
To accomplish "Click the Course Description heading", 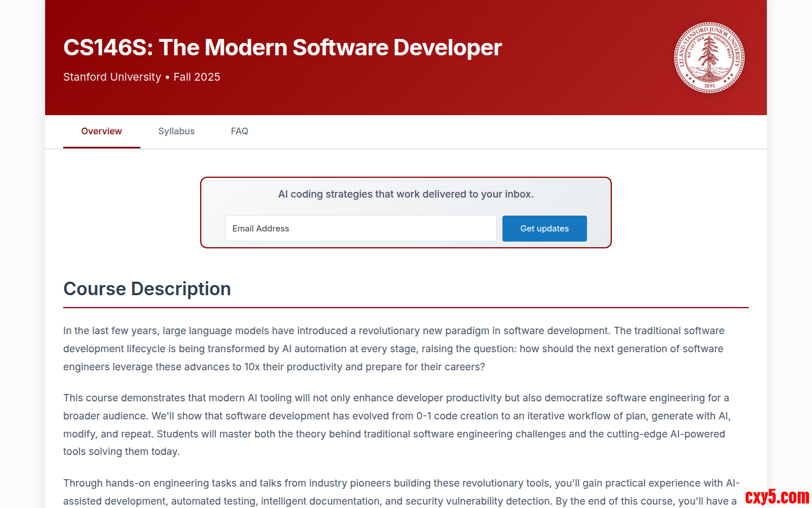I will point(147,288).
